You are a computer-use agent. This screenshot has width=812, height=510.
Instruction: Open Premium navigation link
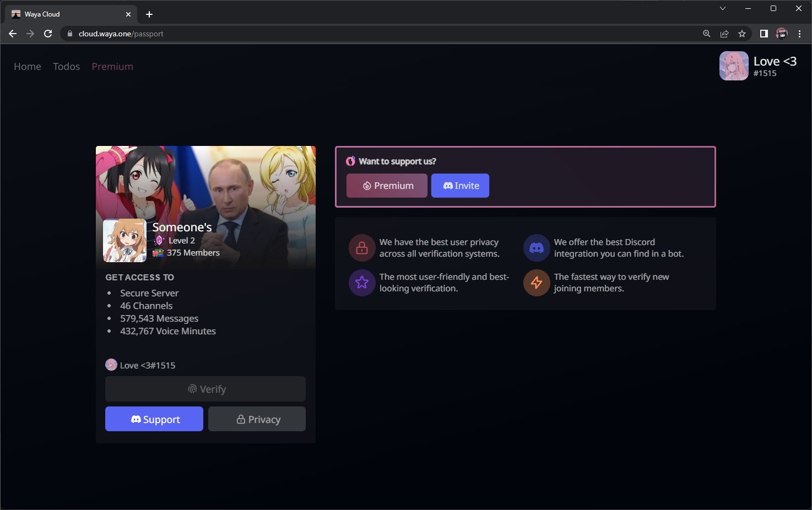click(112, 67)
